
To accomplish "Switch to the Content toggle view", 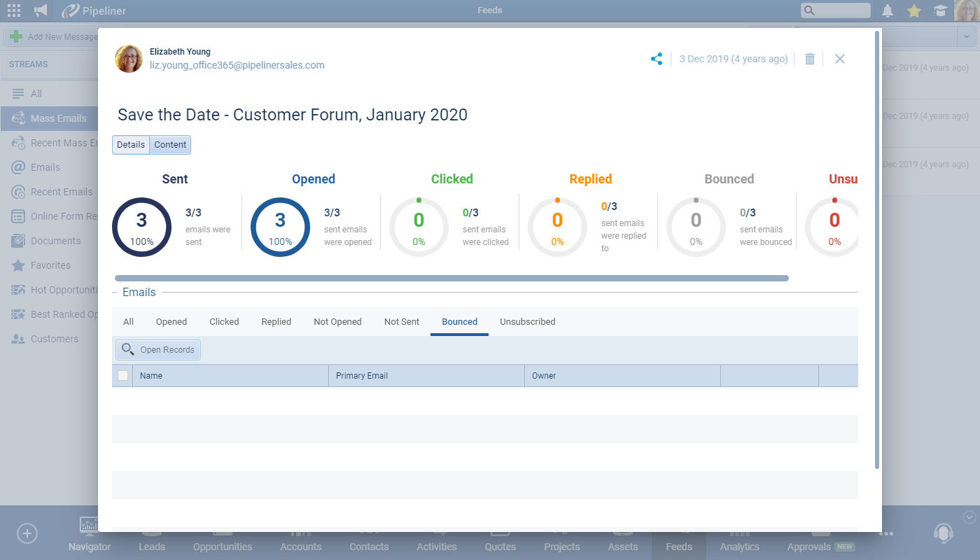I will coord(170,145).
